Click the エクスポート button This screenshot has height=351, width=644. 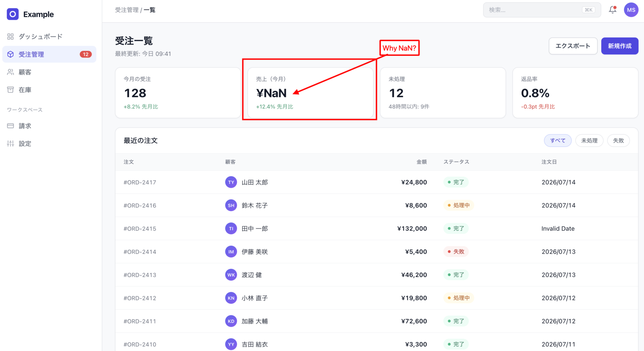[x=573, y=46]
